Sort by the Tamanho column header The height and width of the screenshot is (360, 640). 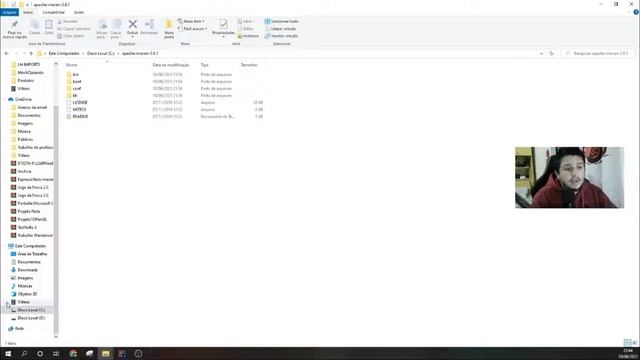249,65
